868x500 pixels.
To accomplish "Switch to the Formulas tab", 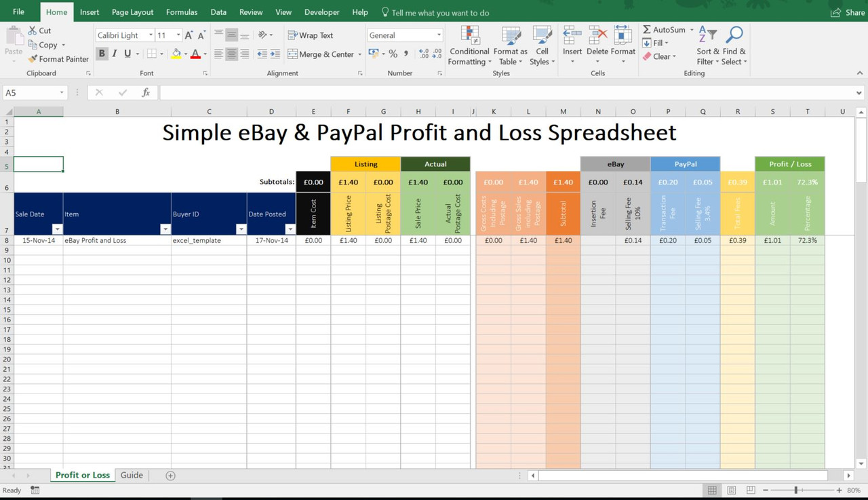I will pos(182,12).
